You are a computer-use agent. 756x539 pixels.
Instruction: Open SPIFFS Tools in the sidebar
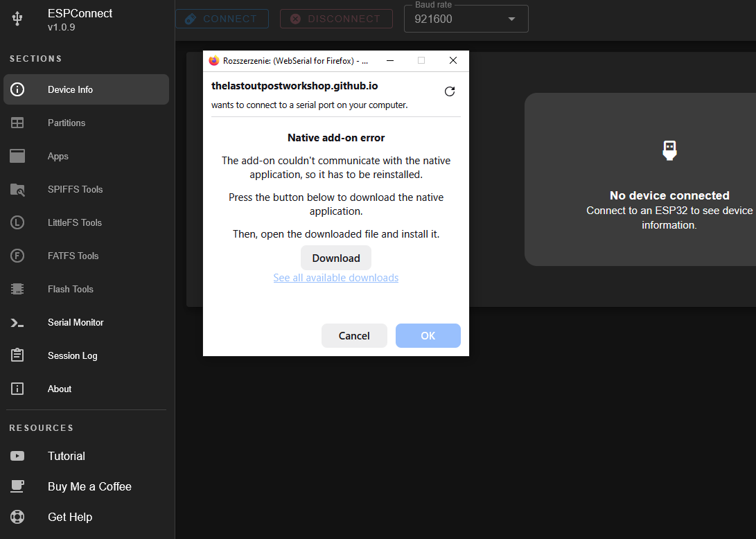[x=87, y=189]
